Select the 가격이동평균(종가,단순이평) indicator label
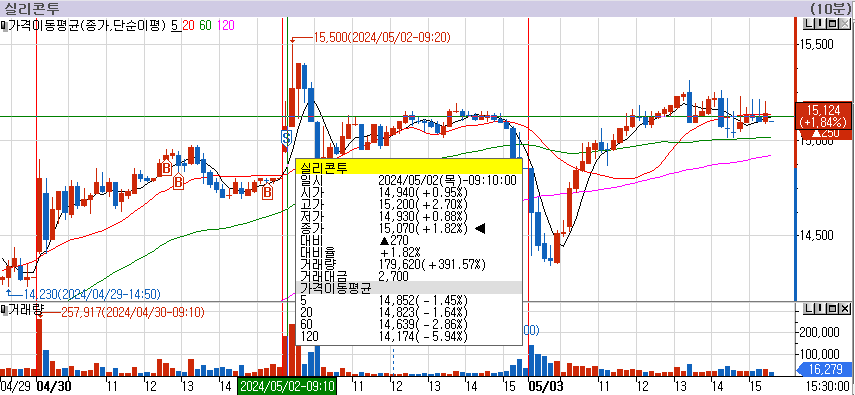855x395 pixels. [x=86, y=25]
